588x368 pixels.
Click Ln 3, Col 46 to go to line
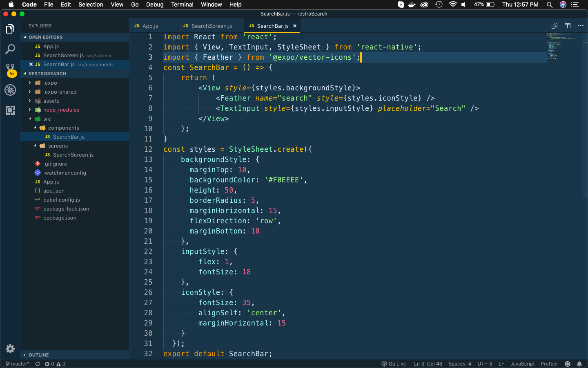tap(428, 364)
